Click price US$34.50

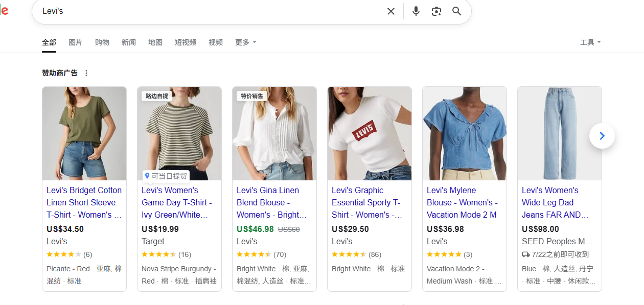click(x=65, y=229)
